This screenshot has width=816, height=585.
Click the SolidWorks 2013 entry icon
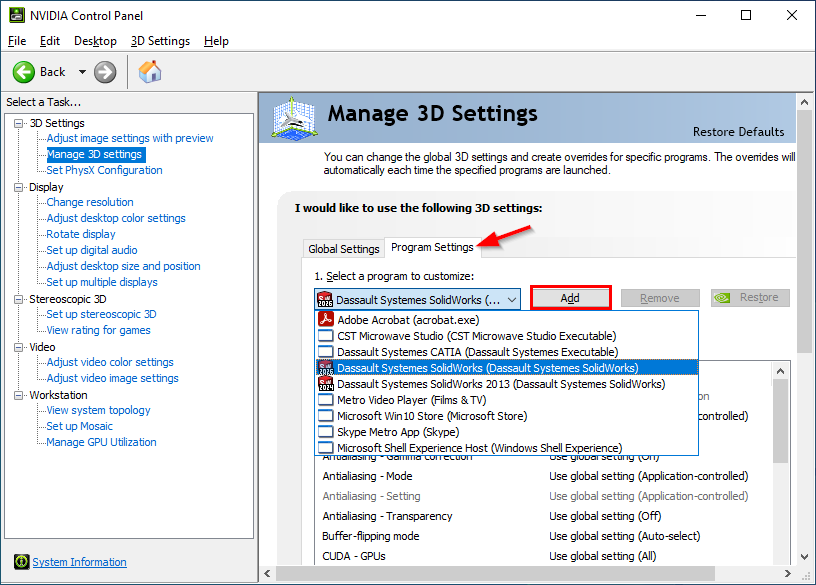326,384
